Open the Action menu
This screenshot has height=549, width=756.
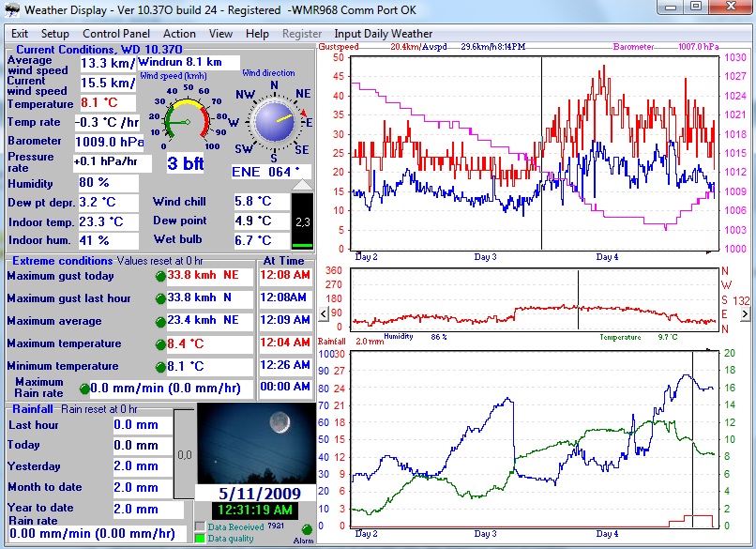(x=179, y=34)
